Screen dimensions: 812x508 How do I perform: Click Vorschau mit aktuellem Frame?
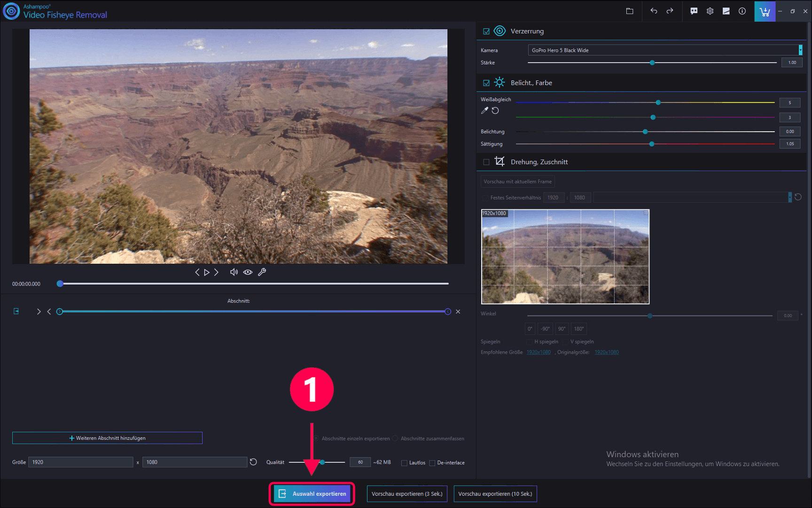(517, 182)
